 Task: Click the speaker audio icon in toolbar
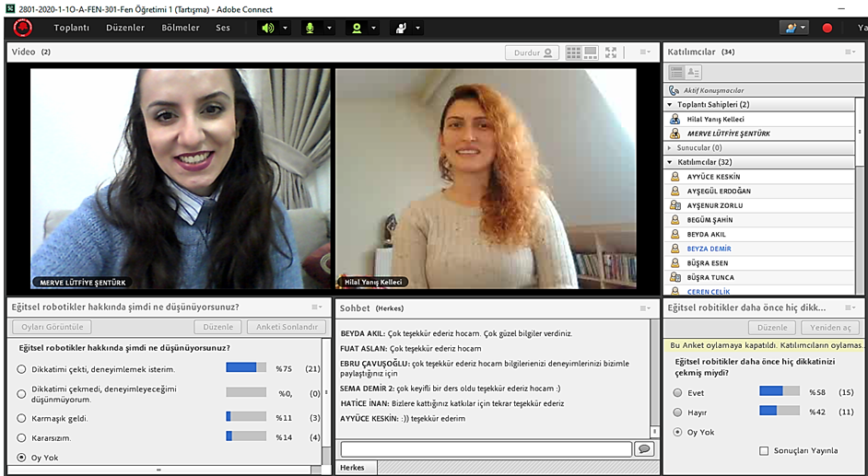point(267,28)
